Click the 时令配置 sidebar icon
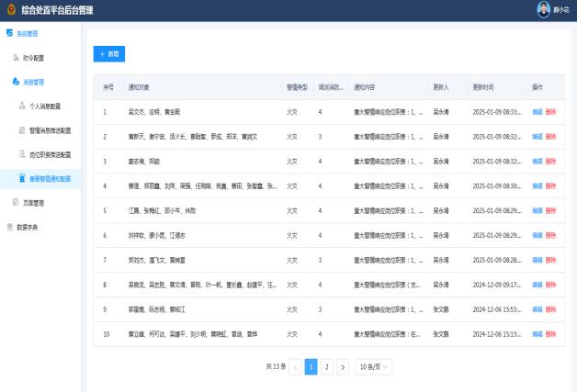 click(x=16, y=57)
